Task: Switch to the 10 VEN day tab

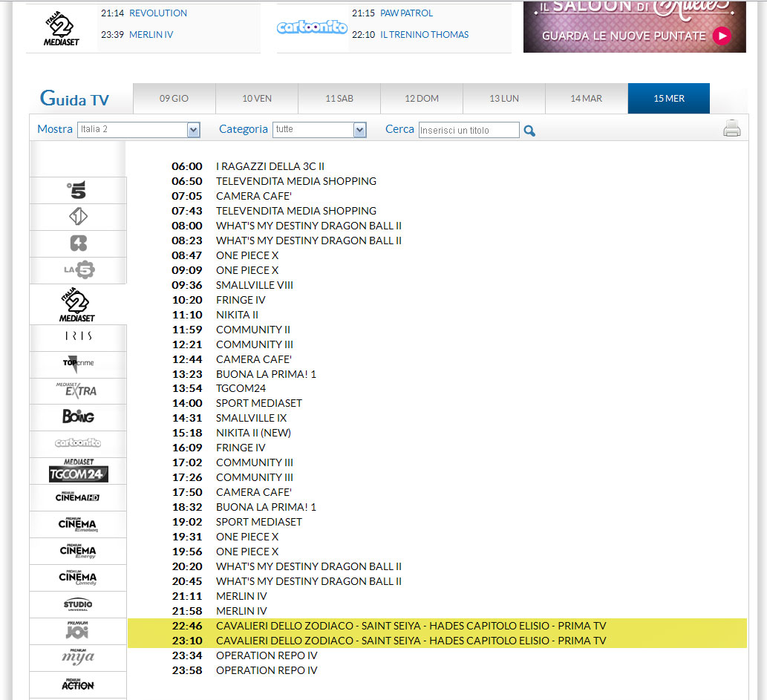Action: 257,98
